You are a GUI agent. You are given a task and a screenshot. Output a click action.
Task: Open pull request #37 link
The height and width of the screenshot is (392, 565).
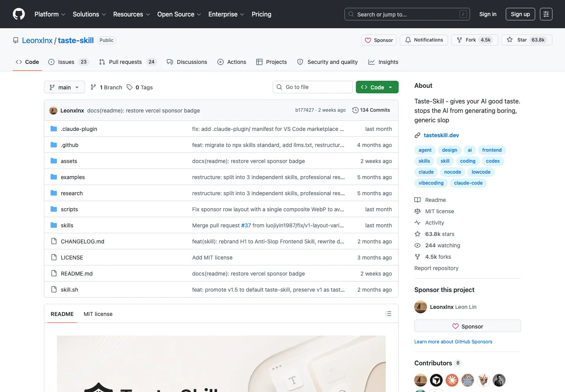click(x=246, y=225)
